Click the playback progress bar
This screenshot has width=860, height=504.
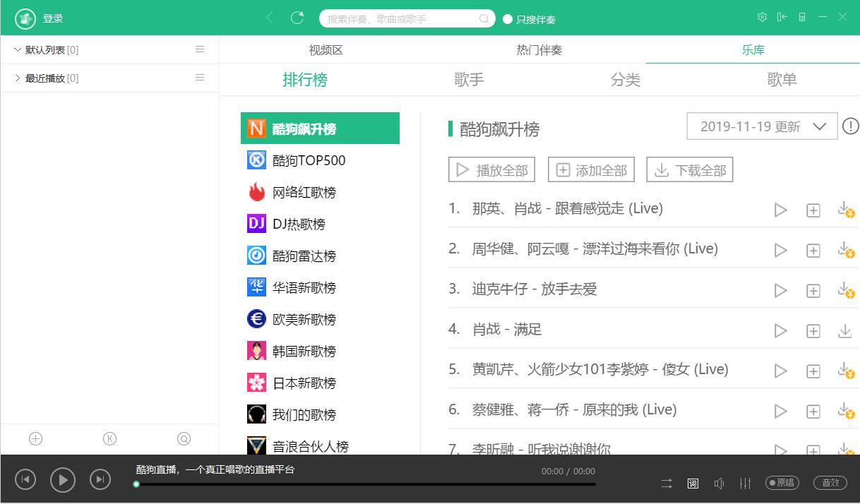366,484
